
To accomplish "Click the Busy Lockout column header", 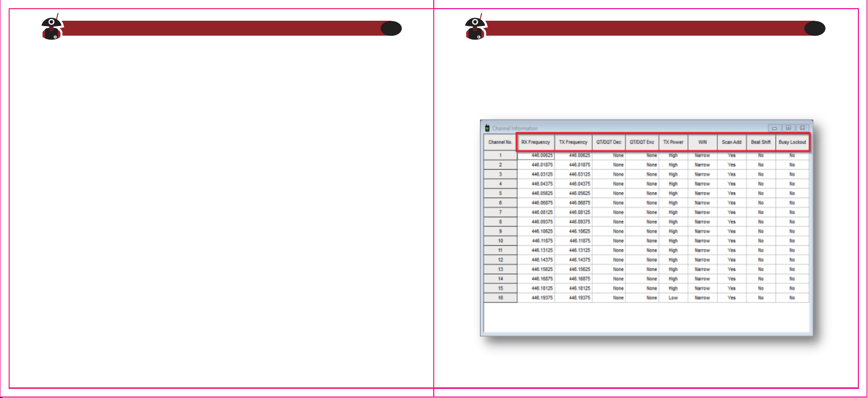I will (x=792, y=142).
